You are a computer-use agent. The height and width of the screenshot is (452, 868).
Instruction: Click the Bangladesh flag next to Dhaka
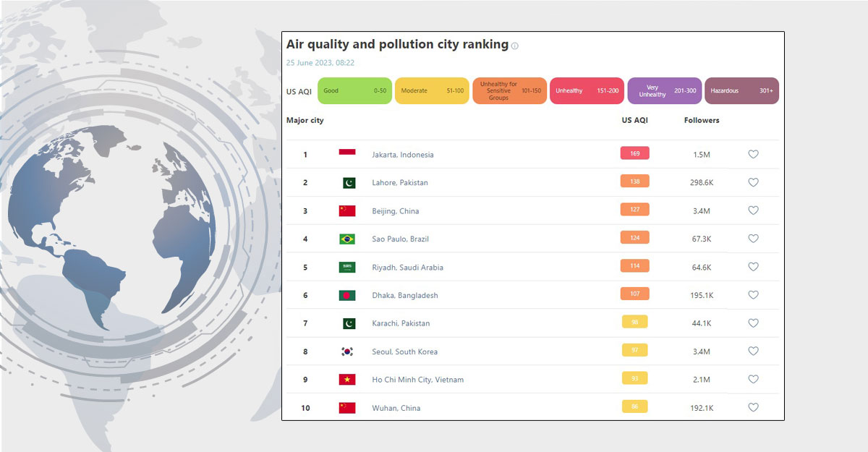point(347,295)
